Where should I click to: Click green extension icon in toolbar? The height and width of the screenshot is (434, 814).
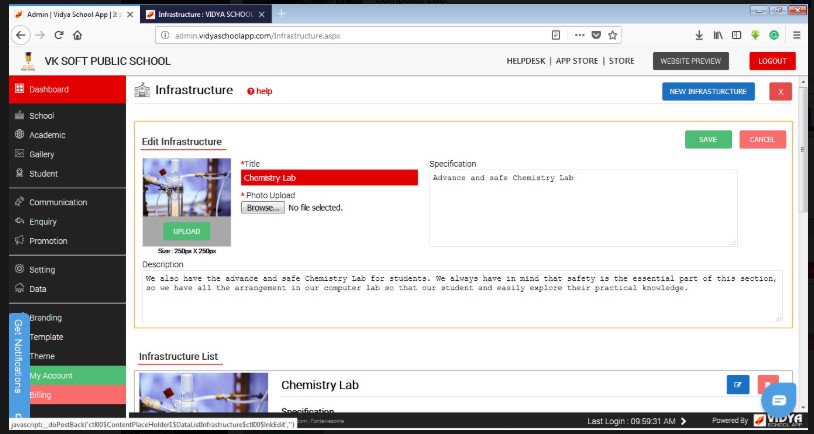(x=755, y=35)
